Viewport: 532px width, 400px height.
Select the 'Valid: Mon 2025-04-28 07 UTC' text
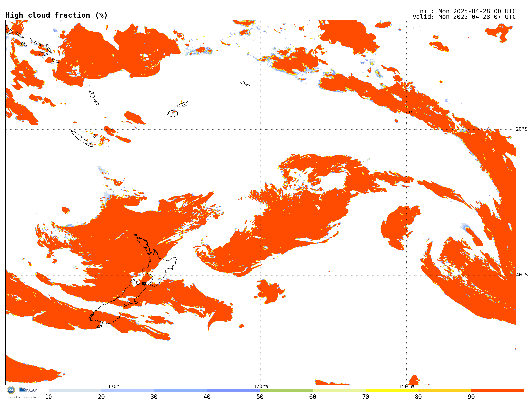[x=464, y=17]
